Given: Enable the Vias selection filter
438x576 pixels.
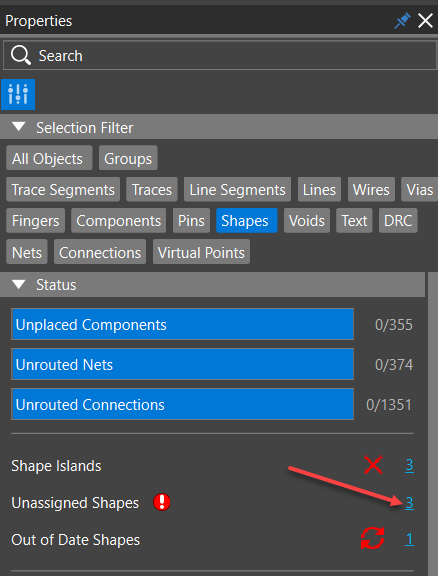Looking at the screenshot, I should [x=419, y=190].
